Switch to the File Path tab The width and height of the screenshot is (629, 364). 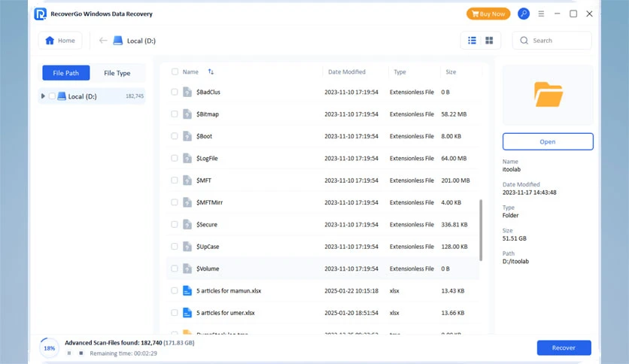click(65, 73)
